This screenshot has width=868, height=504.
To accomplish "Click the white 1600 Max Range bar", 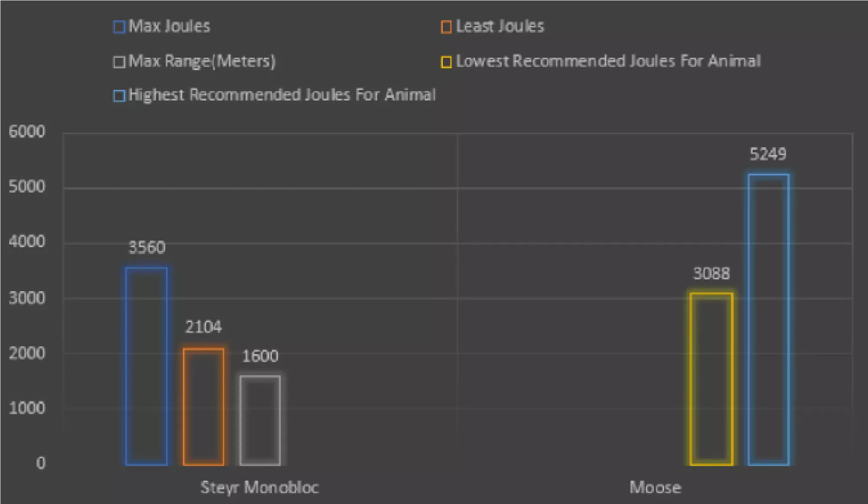I will [260, 420].
